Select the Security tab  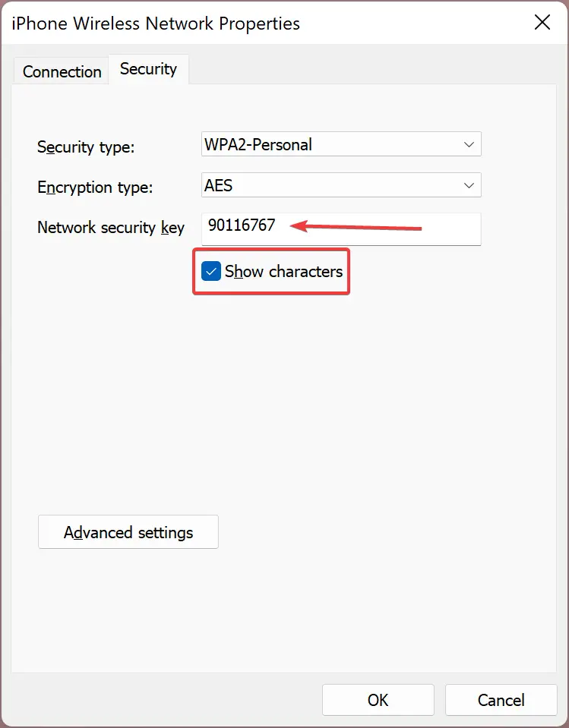[x=148, y=69]
